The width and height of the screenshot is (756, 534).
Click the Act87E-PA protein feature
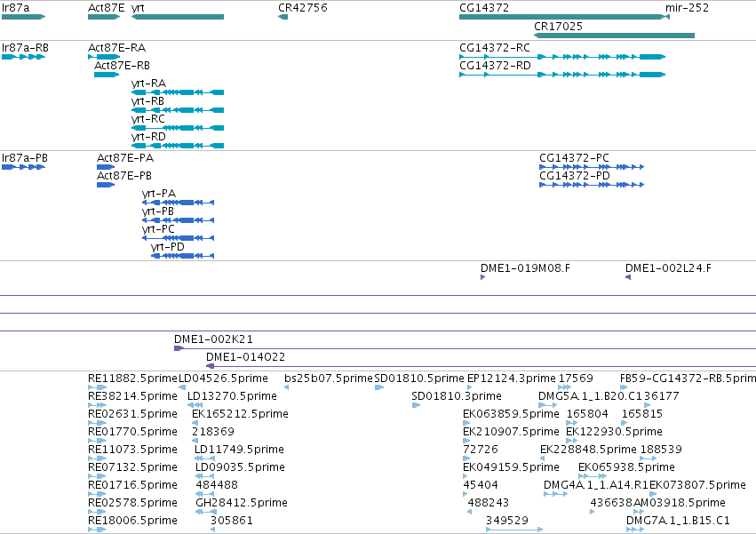coord(106,167)
